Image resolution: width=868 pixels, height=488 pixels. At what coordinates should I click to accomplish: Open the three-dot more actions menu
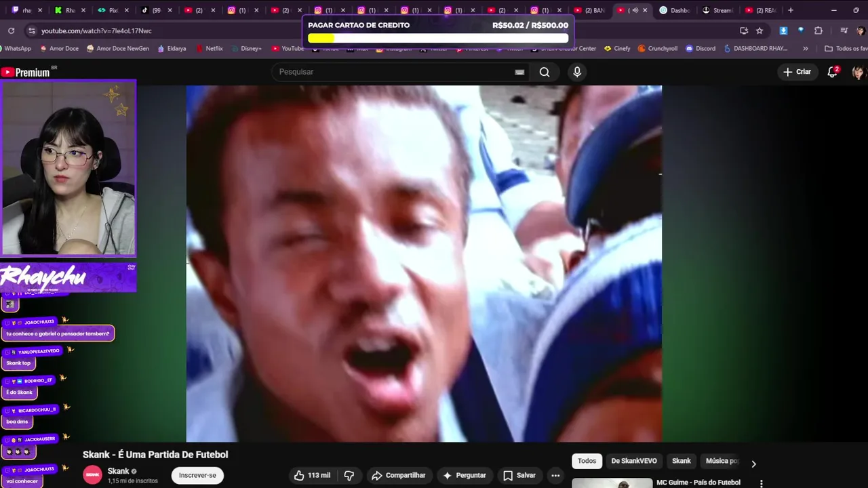[x=555, y=475]
